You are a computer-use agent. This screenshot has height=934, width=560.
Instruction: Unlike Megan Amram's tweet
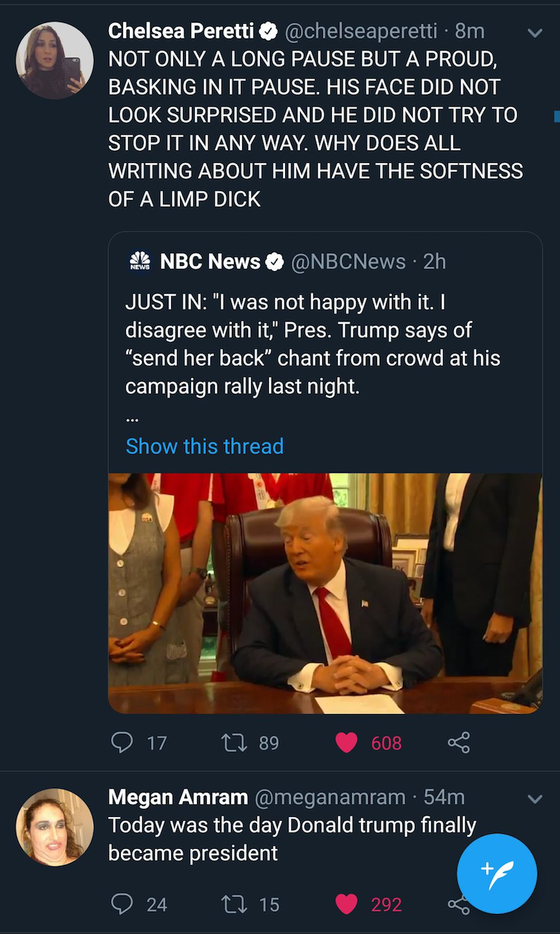[x=346, y=904]
